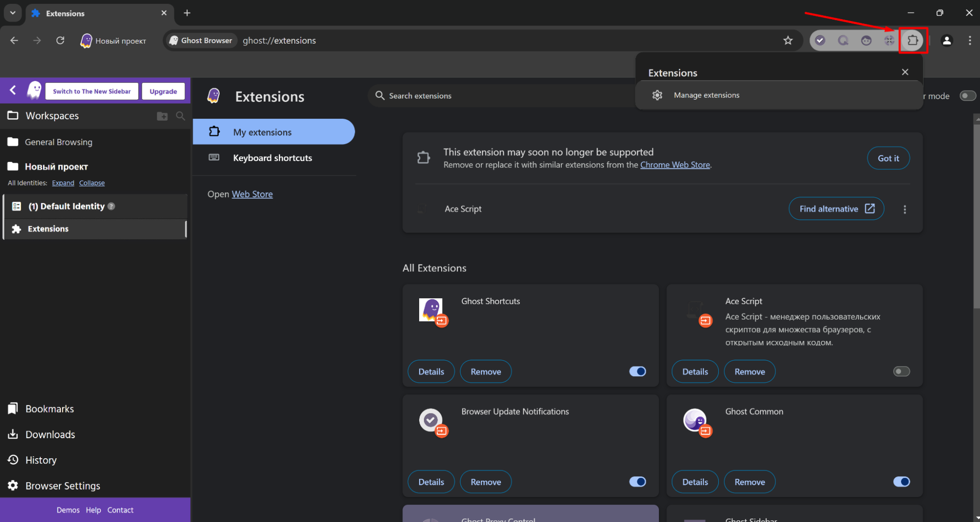
Task: Click Find alternative for Ace Script
Action: (836, 209)
